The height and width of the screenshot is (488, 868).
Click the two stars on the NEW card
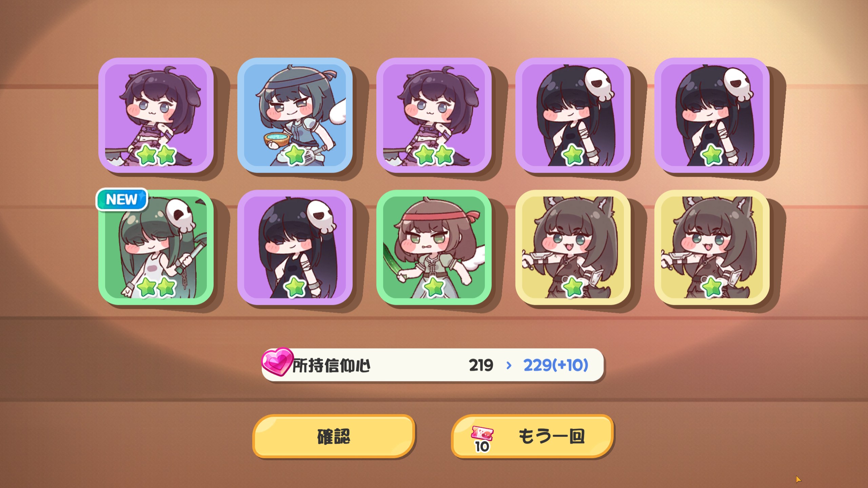point(156,287)
